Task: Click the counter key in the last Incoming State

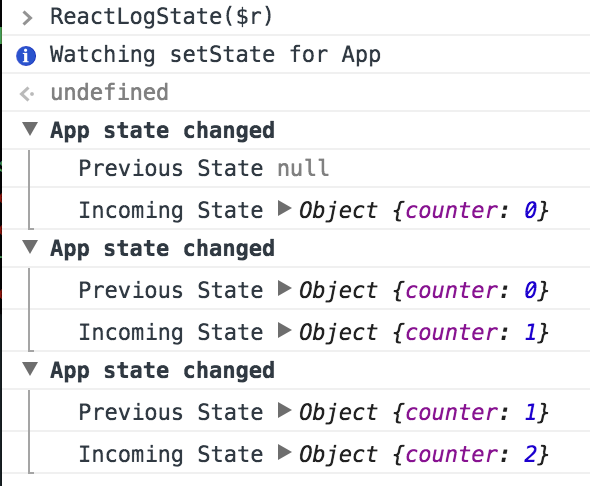Action: (452, 454)
